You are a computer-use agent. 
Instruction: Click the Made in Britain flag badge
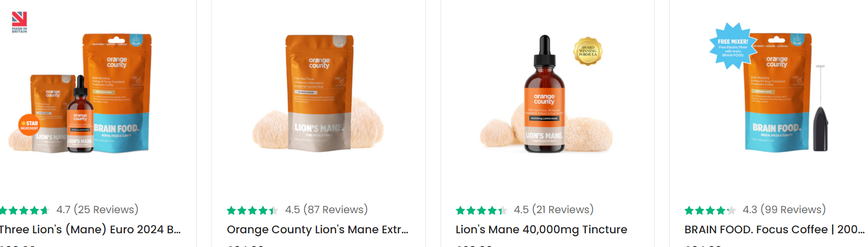(19, 22)
